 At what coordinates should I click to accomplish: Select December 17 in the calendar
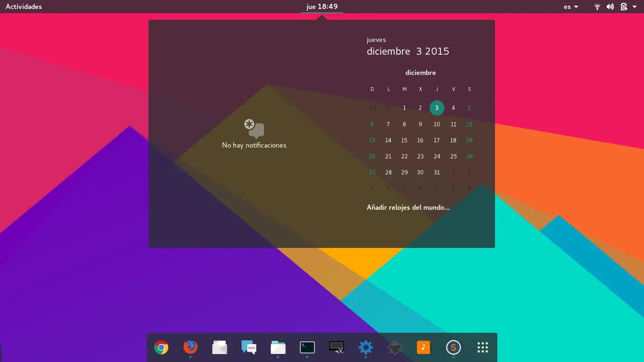coord(437,140)
